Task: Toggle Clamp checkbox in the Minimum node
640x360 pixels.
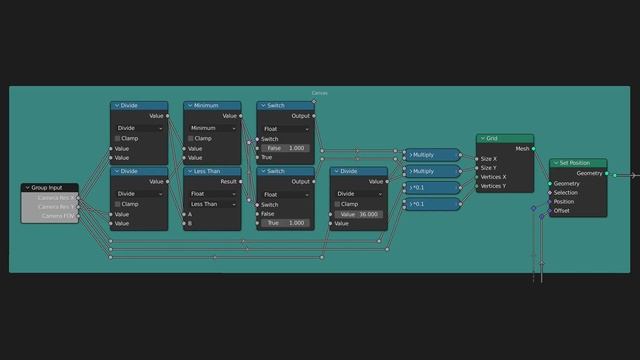Action: pyautogui.click(x=191, y=138)
